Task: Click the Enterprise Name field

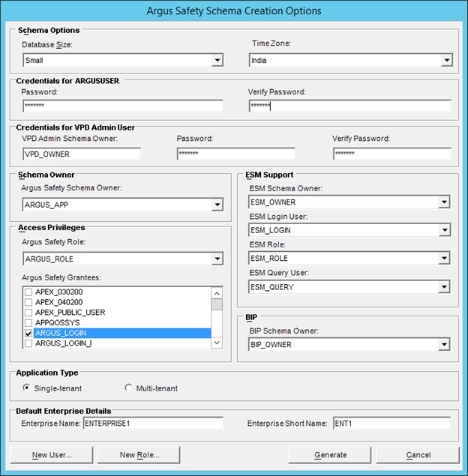Action: click(x=153, y=424)
